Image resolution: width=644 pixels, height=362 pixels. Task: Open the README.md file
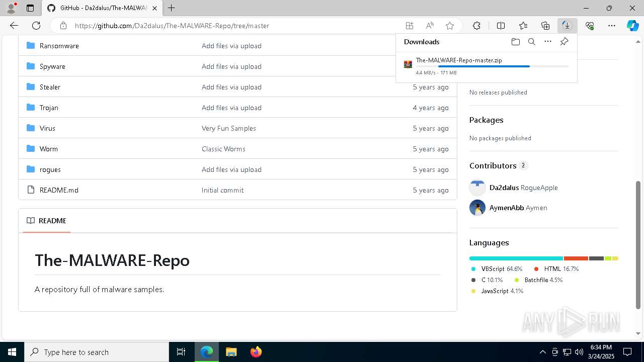coord(59,190)
